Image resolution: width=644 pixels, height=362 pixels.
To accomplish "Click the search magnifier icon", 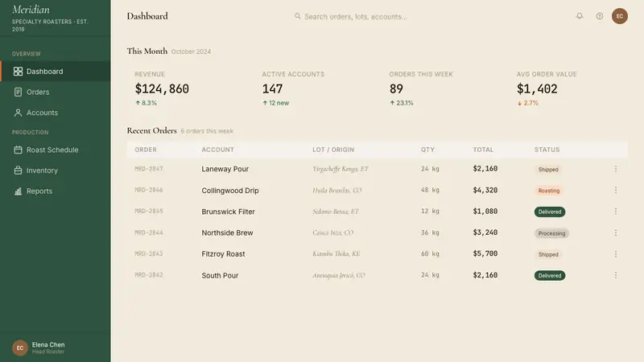I will coord(297,16).
